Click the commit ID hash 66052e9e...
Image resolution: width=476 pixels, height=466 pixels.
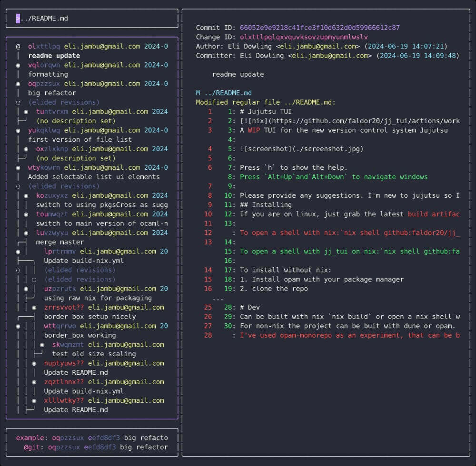[x=320, y=28]
